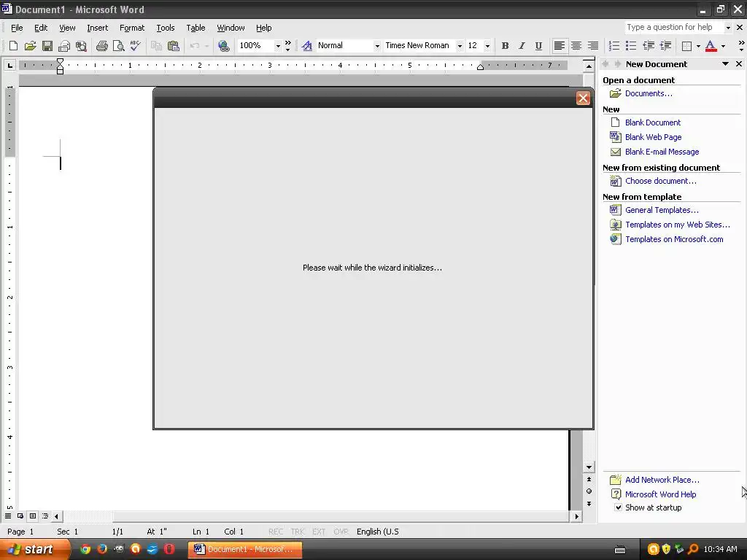Screen dimensions: 747x560
Task: Align text center
Action: click(x=576, y=46)
